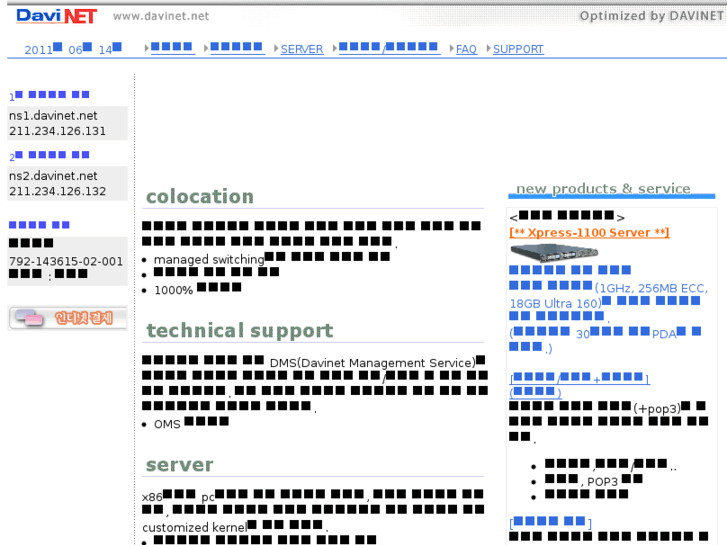The image size is (727, 545).
Task: Click the www.davinet.net header text
Action: [161, 16]
